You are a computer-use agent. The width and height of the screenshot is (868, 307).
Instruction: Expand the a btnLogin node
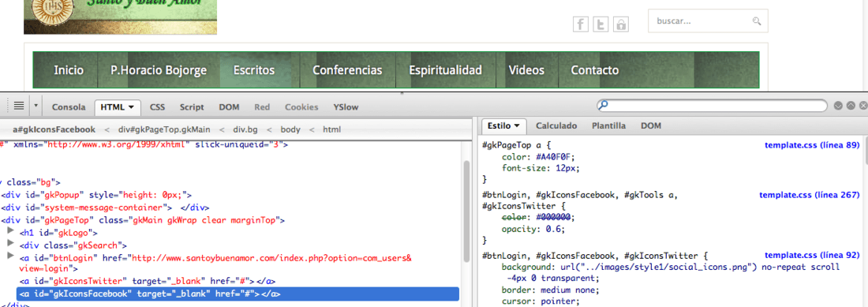(10, 256)
